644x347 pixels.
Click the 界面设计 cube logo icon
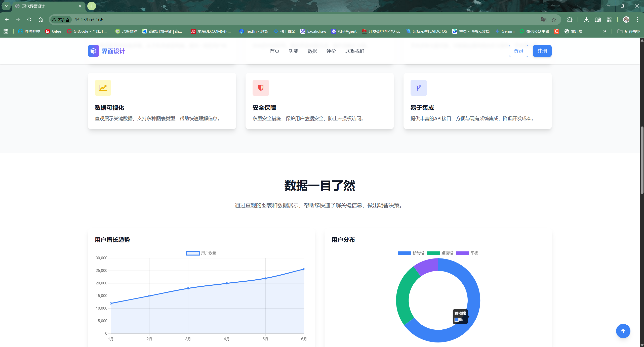pyautogui.click(x=93, y=51)
